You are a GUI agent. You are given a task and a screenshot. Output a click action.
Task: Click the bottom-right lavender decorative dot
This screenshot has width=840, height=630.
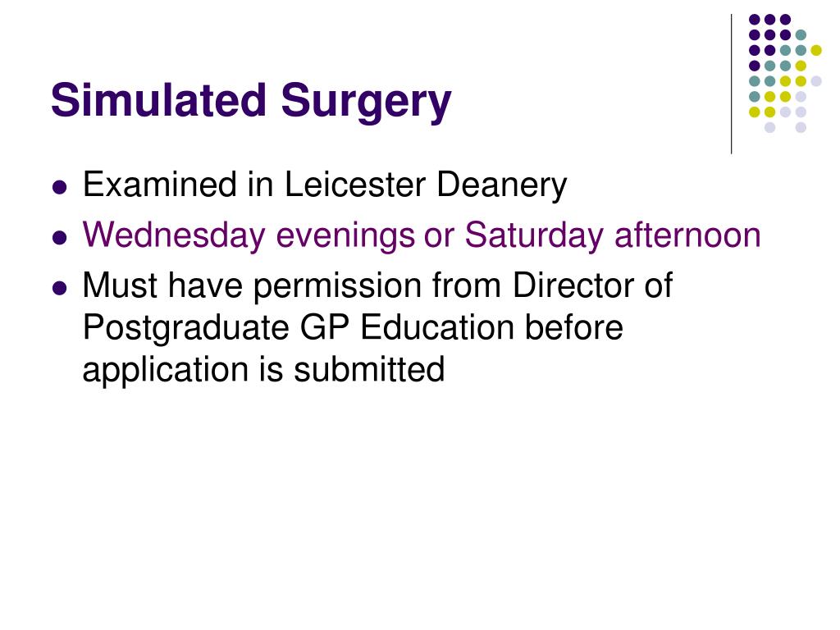[x=801, y=127]
